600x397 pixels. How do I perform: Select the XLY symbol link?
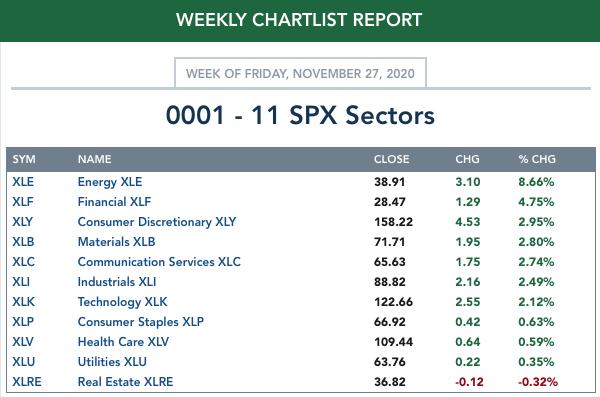click(23, 222)
